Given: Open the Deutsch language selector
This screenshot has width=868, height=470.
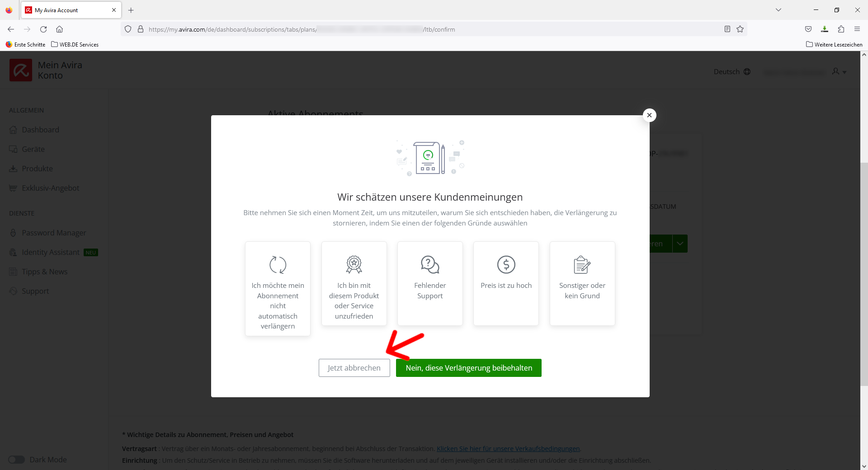Looking at the screenshot, I should (x=732, y=71).
